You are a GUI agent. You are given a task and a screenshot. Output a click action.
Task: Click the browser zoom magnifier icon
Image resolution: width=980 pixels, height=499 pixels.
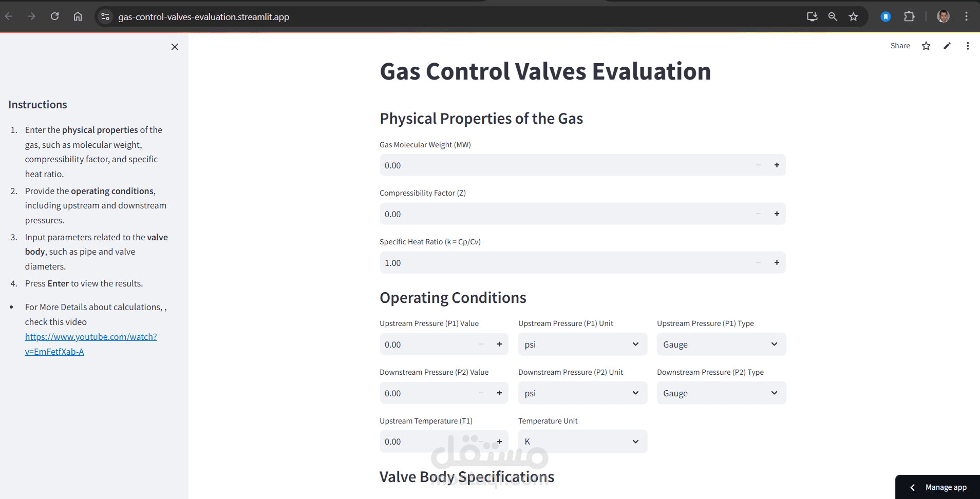tap(833, 16)
